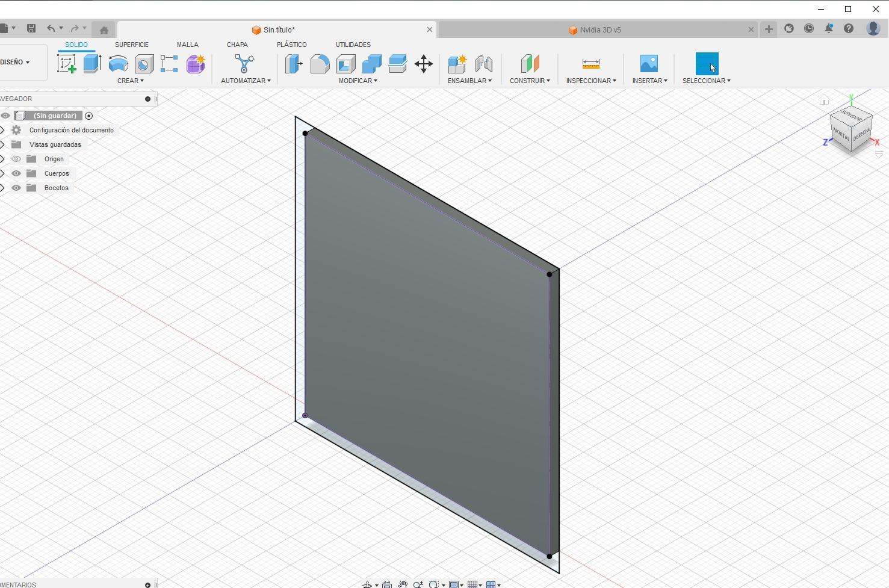The width and height of the screenshot is (889, 588).
Task: Open the Help question mark menu
Action: (x=849, y=28)
